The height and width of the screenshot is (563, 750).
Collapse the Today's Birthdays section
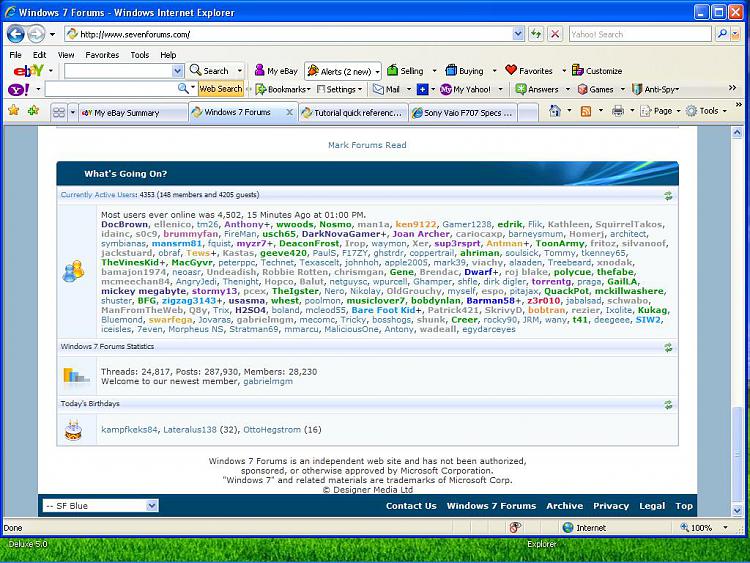[x=668, y=405]
